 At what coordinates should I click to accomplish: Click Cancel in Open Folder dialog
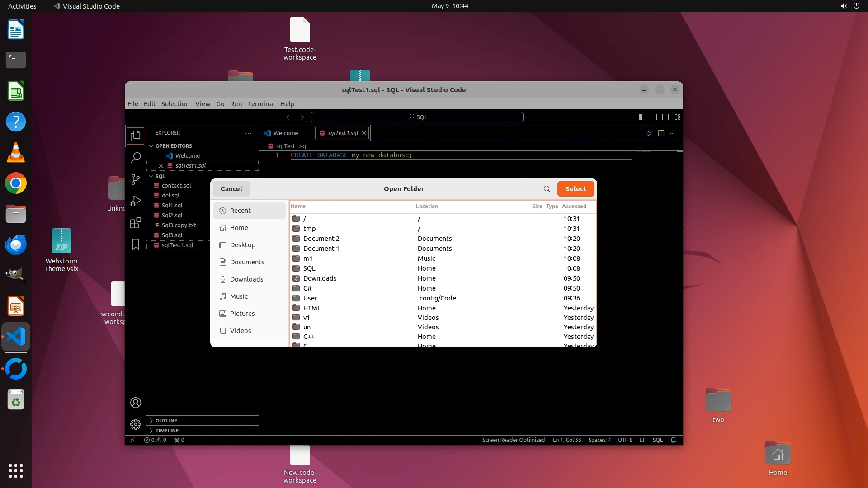231,189
